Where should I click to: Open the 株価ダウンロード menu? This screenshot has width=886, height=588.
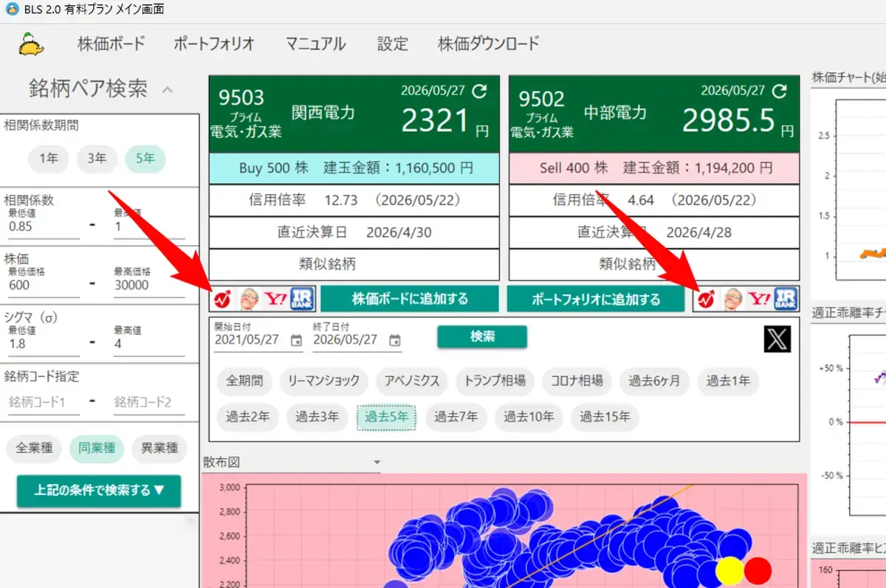489,44
